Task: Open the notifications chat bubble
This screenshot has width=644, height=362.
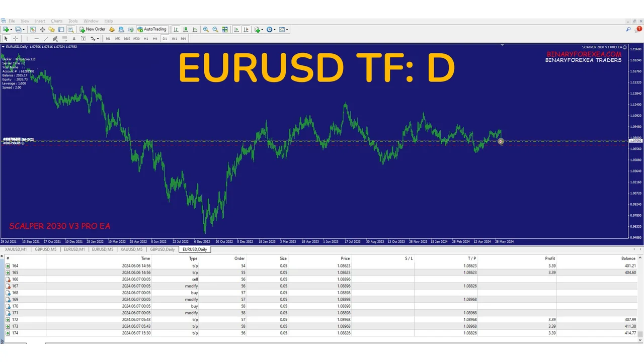Action: click(638, 30)
